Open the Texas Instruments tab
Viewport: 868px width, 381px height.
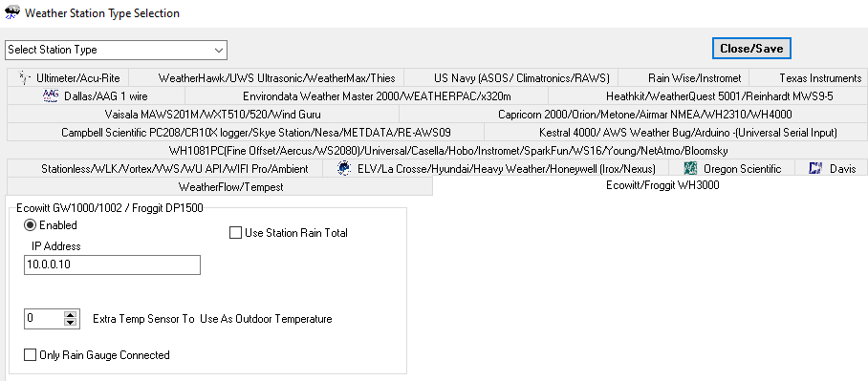coord(820,78)
